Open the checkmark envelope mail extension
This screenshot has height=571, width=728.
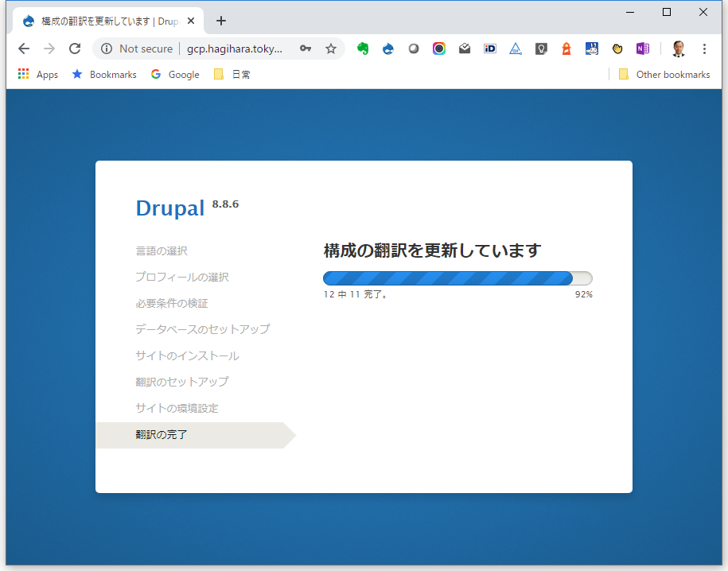tap(465, 49)
